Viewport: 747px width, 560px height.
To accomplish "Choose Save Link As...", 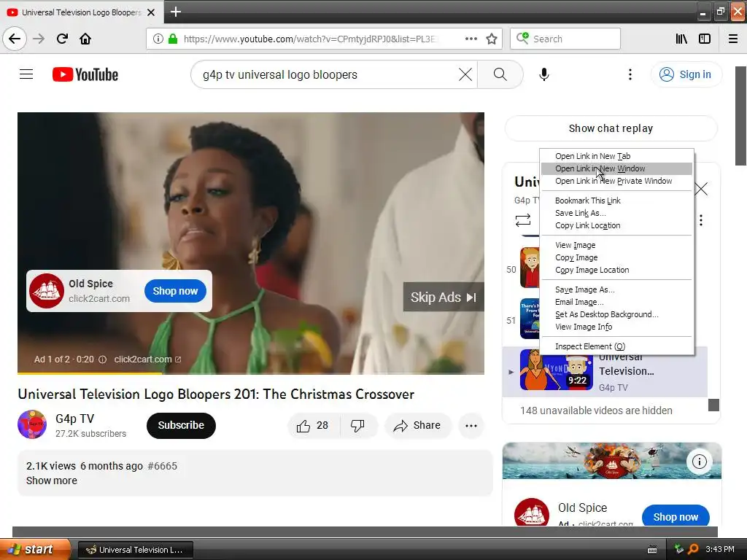I will point(616,213).
